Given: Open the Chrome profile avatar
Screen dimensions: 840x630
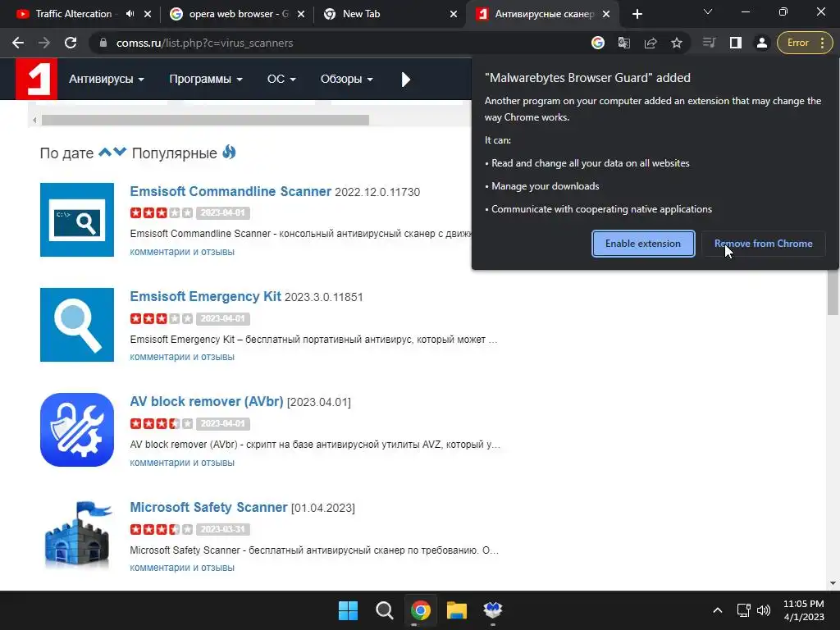Looking at the screenshot, I should pos(762,43).
